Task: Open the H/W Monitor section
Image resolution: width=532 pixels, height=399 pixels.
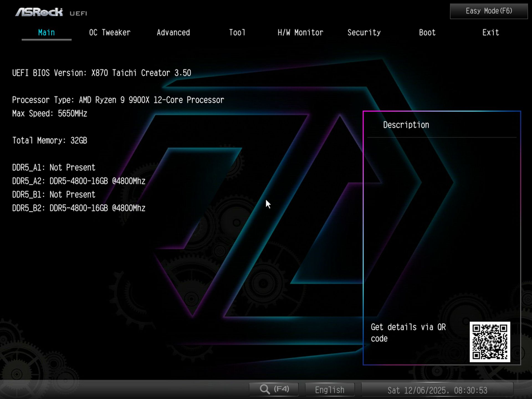Action: [300, 32]
